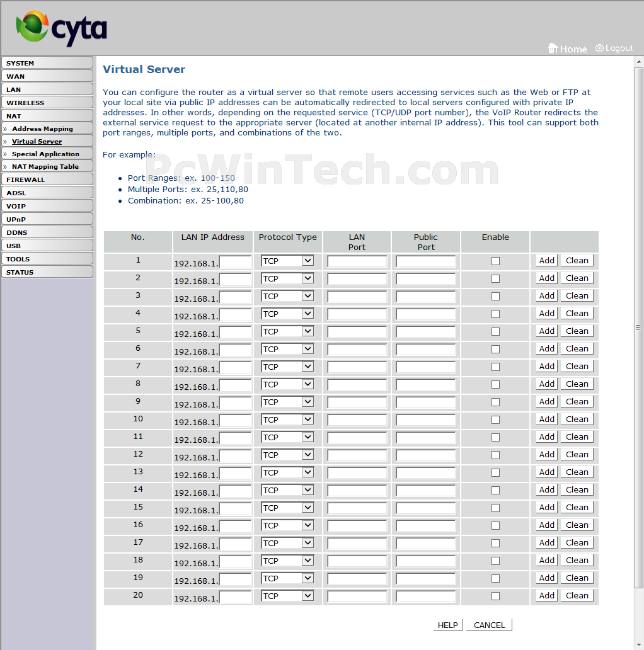Clean row 16 entry
The height and width of the screenshot is (650, 644).
coord(577,525)
